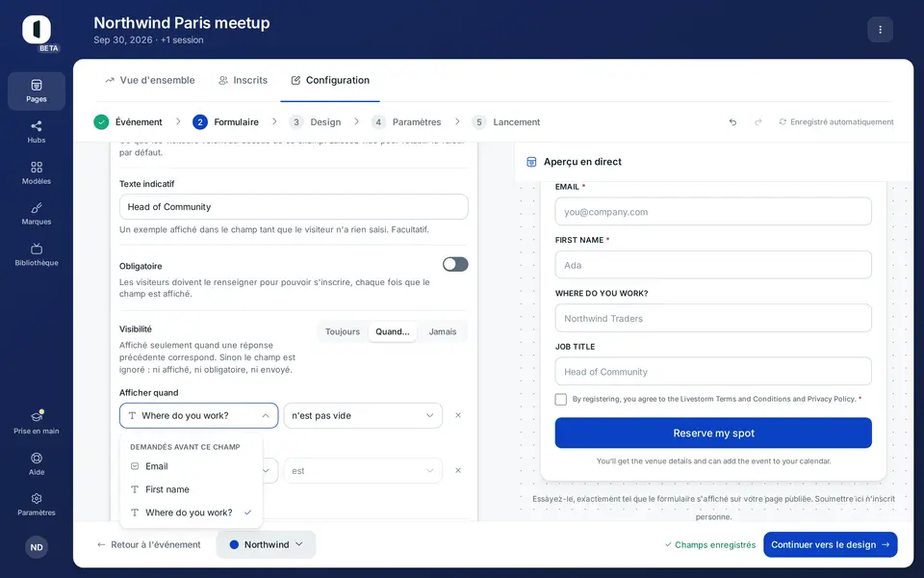This screenshot has width=924, height=578.
Task: Click the undo arrow icon
Action: coord(732,122)
